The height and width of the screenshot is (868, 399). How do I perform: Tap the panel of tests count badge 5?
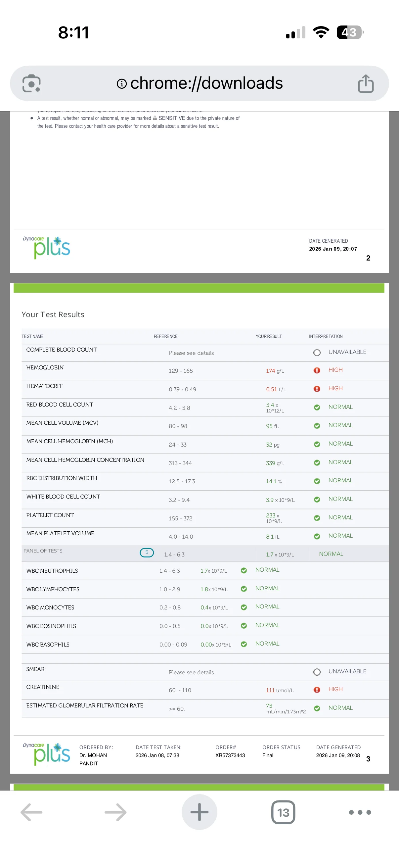point(147,552)
